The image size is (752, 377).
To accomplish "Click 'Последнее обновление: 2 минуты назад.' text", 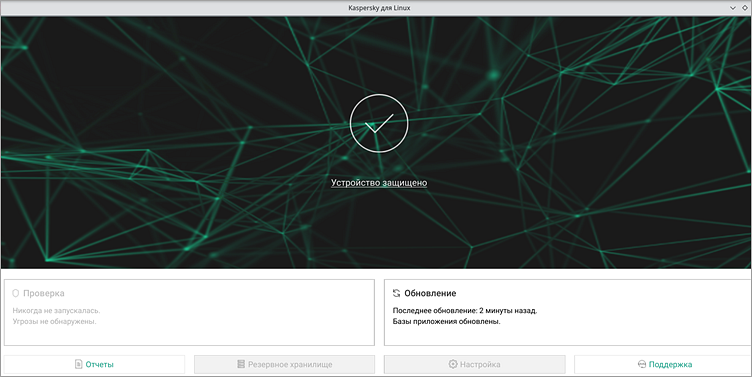I will coord(465,311).
